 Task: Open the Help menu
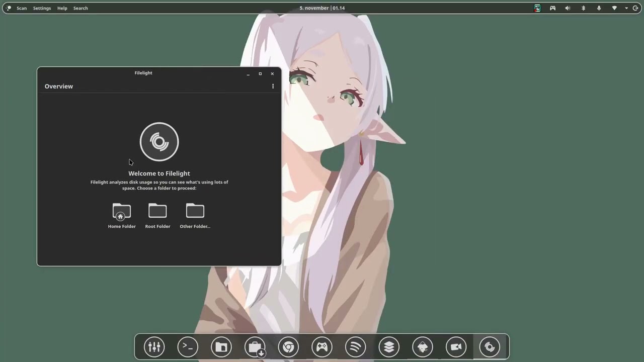[62, 8]
